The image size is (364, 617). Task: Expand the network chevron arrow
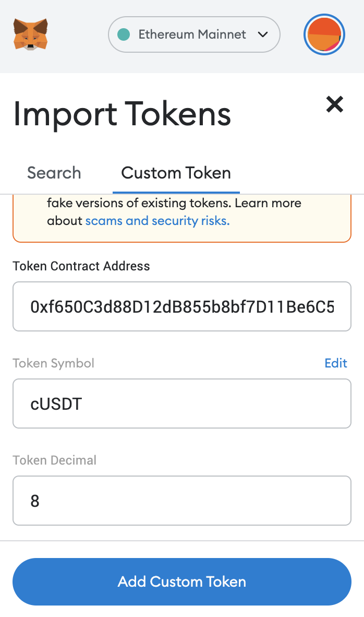pos(263,34)
